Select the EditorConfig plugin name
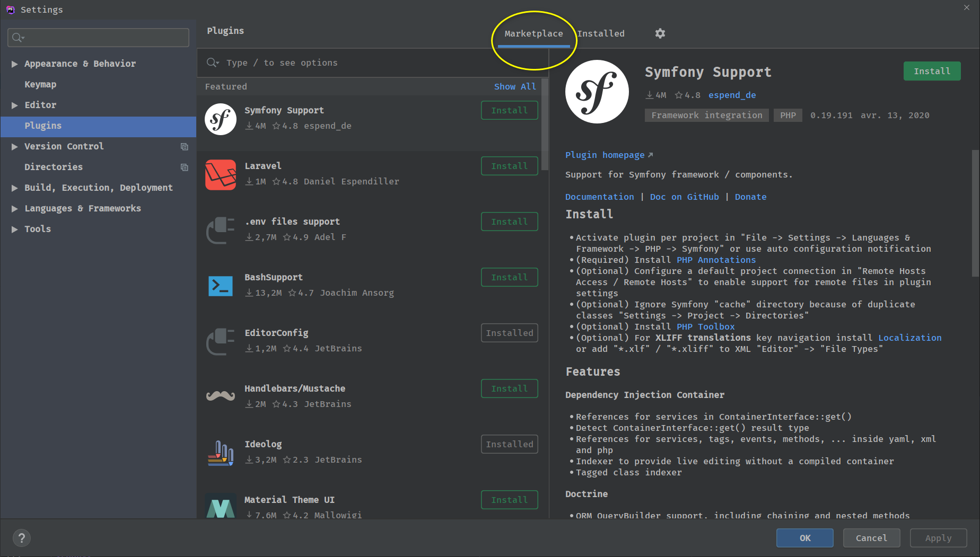Viewport: 980px width, 557px height. 276,333
